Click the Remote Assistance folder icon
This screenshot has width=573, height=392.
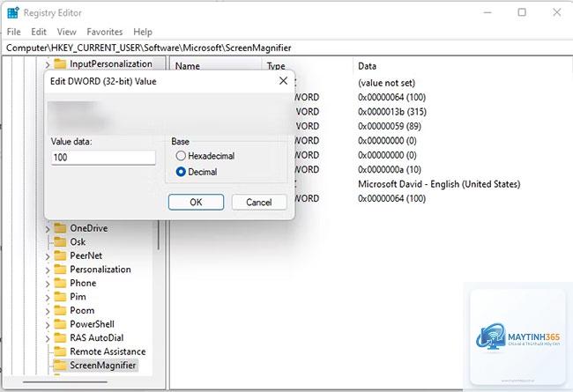click(x=60, y=351)
